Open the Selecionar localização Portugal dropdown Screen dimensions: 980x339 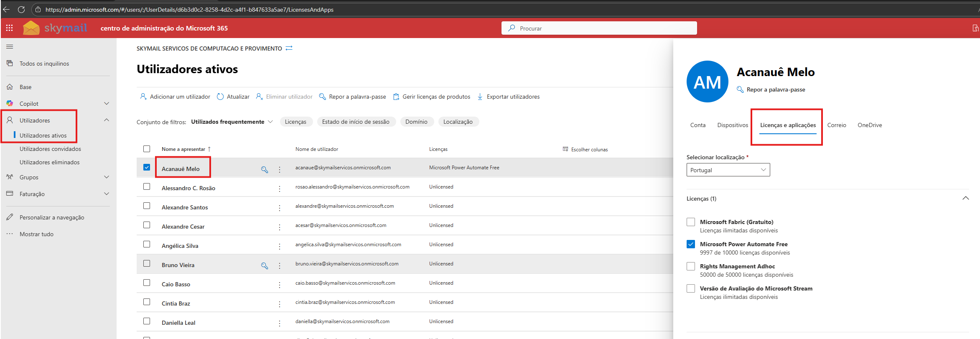pyautogui.click(x=728, y=170)
